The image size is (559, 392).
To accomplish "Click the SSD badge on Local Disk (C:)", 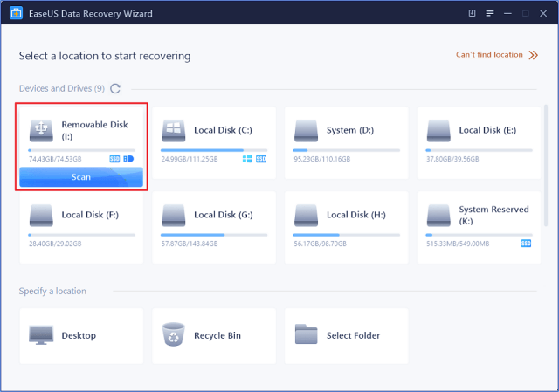I will point(261,159).
